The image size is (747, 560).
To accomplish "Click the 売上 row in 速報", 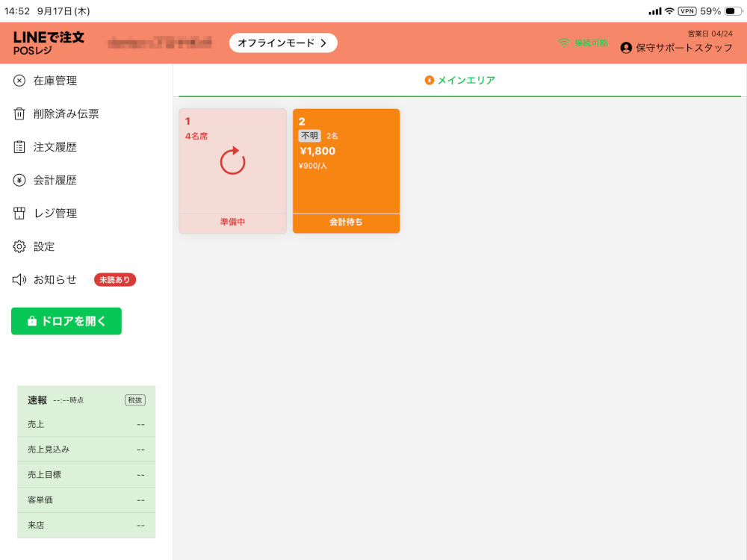I will 86,424.
